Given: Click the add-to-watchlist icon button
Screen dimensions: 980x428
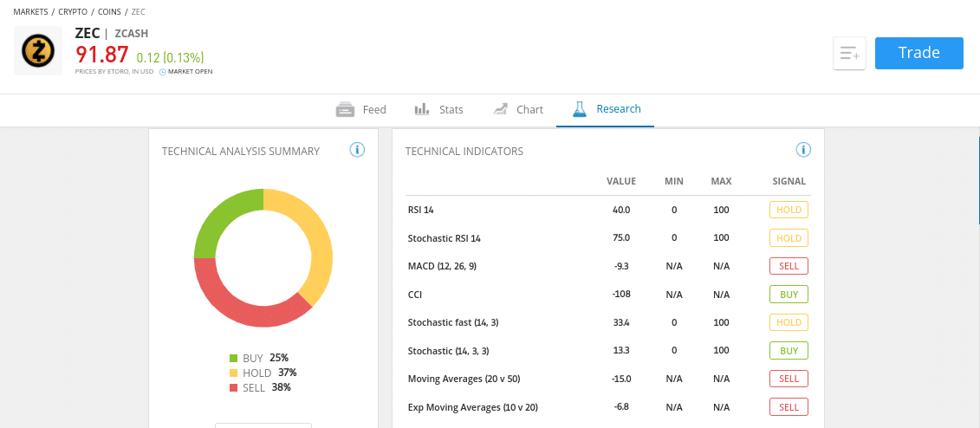Looking at the screenshot, I should click(849, 53).
